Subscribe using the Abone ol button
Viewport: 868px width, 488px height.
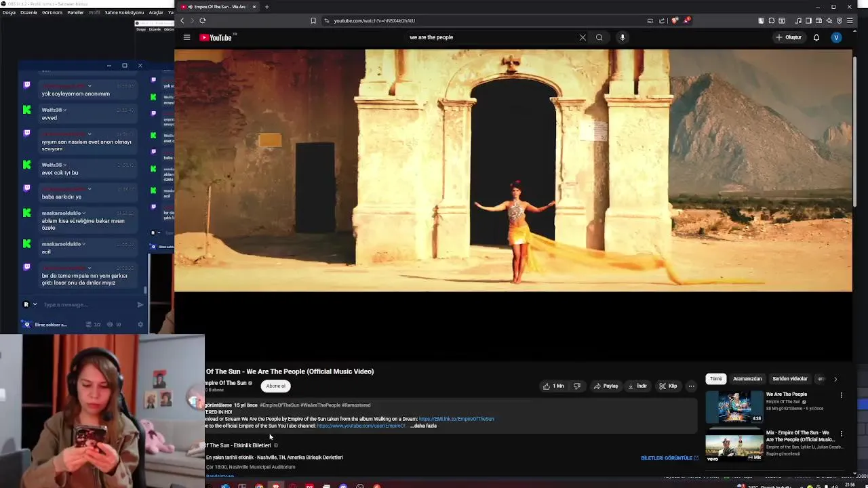pyautogui.click(x=276, y=386)
